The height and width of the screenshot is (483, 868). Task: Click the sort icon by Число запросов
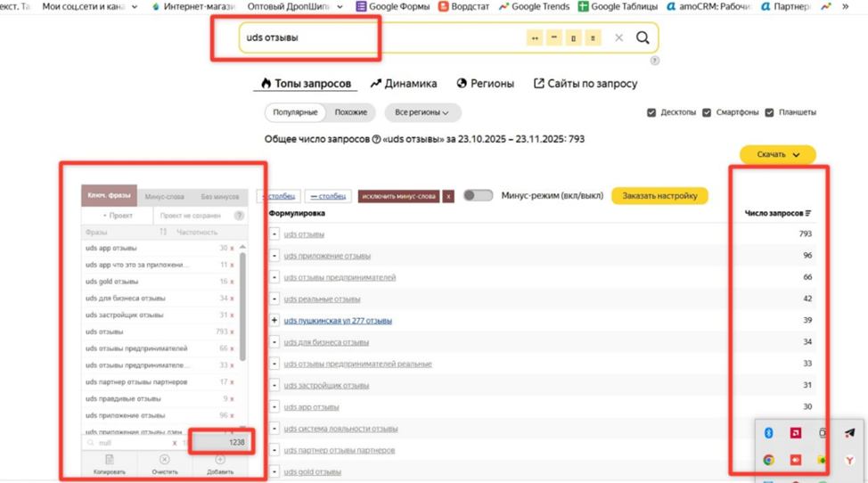(x=808, y=214)
